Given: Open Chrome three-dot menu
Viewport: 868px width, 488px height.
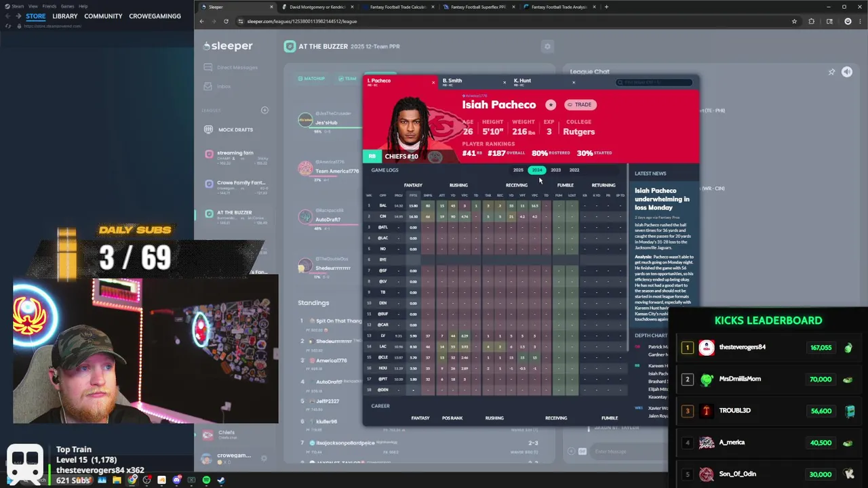Looking at the screenshot, I should point(860,22).
